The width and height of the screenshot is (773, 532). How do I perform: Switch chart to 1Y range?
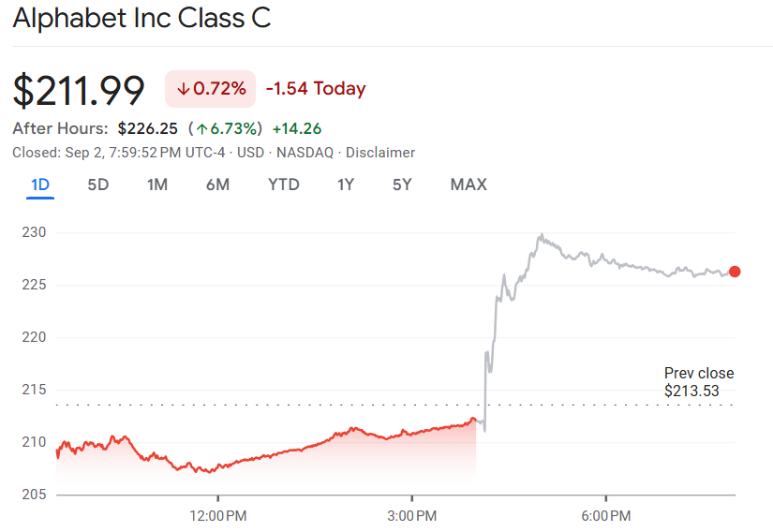click(346, 185)
